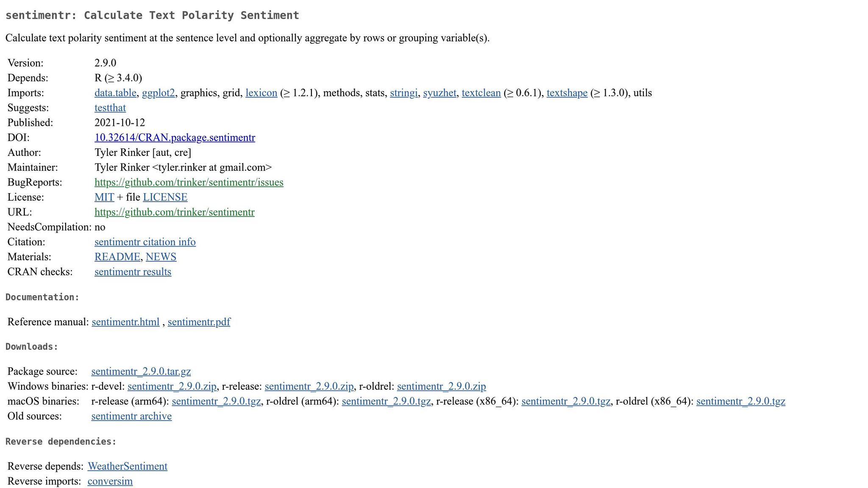The image size is (868, 488).
Task: Follow the lexicon package link
Action: [x=261, y=93]
